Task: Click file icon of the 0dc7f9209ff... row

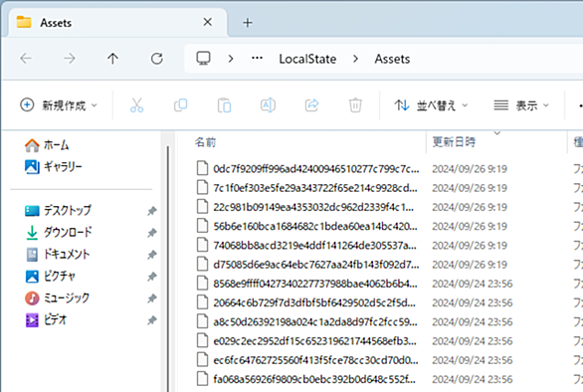Action: point(202,168)
